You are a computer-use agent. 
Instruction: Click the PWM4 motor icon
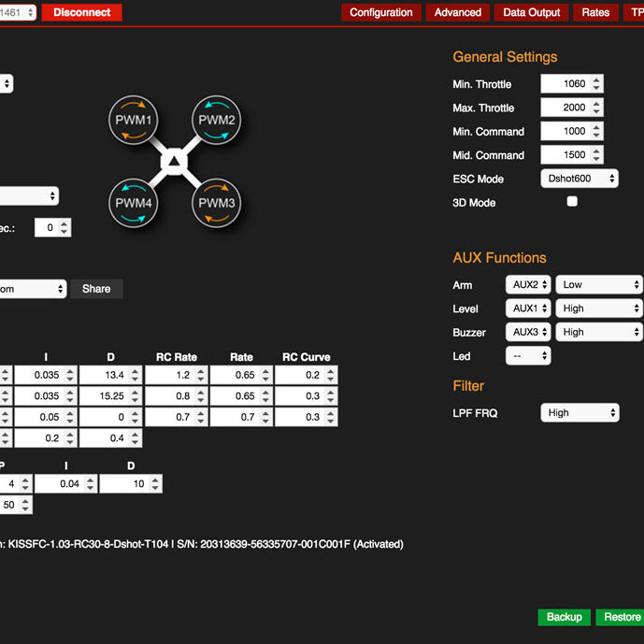tap(135, 203)
